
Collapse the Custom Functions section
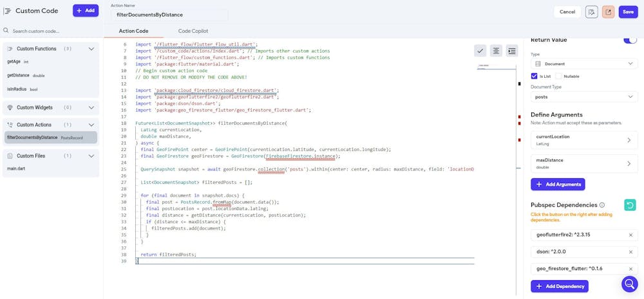(91, 49)
